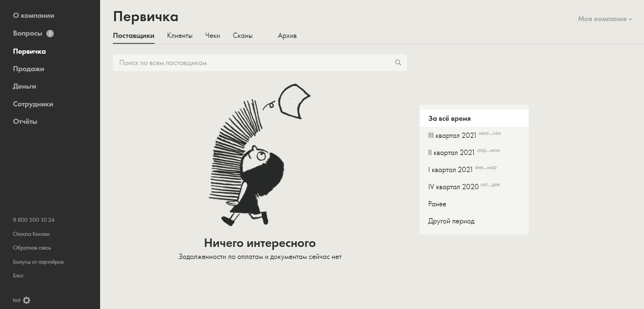Click the Вопросы notification badge
The height and width of the screenshot is (309, 644).
(x=50, y=34)
